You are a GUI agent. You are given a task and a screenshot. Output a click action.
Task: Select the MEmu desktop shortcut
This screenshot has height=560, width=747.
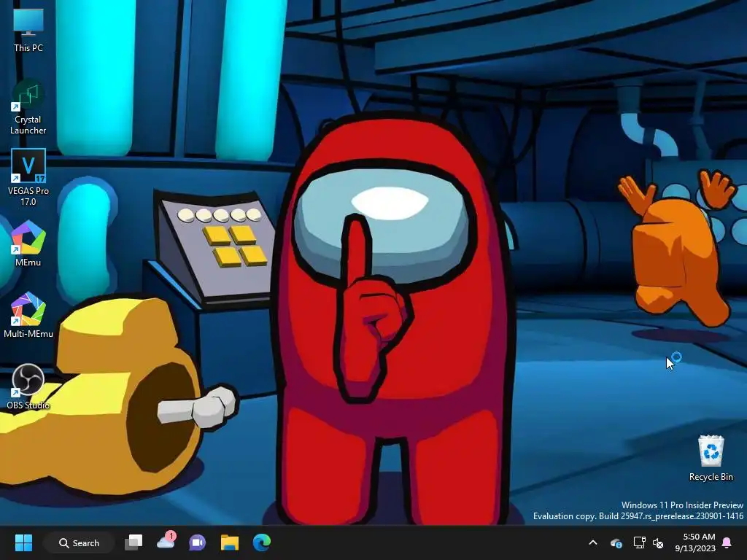point(28,243)
